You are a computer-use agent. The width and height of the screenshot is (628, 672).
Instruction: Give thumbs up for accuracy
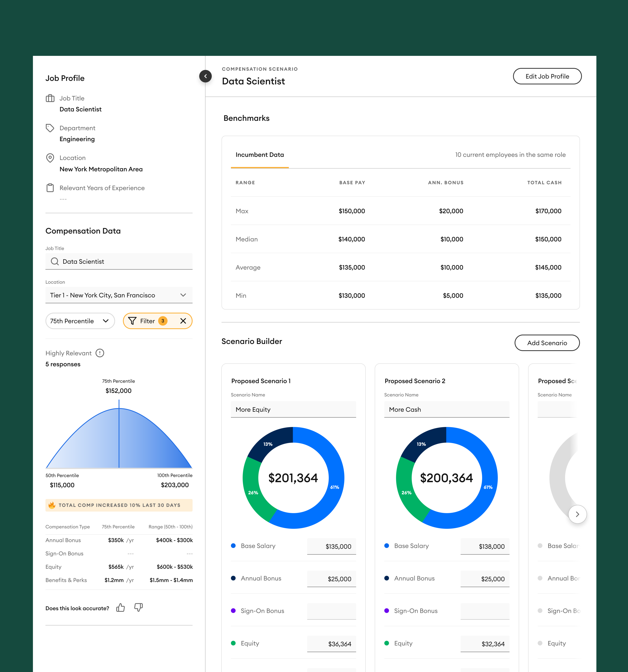tap(121, 608)
